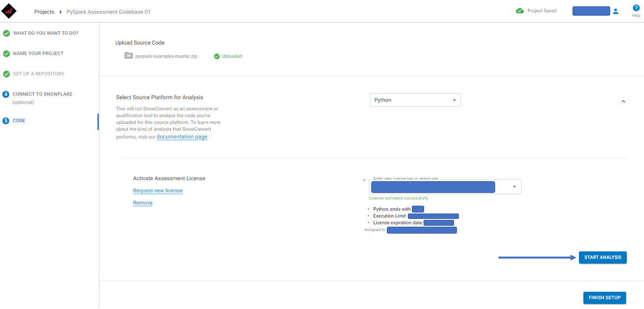Open the Help icon
Viewport: 644px width, 309px height.
[636, 8]
